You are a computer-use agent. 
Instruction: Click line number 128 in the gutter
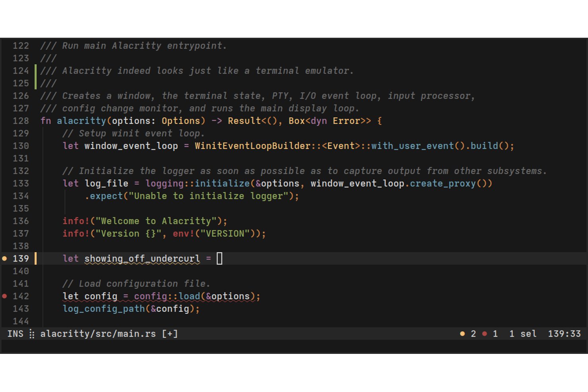[x=21, y=121]
